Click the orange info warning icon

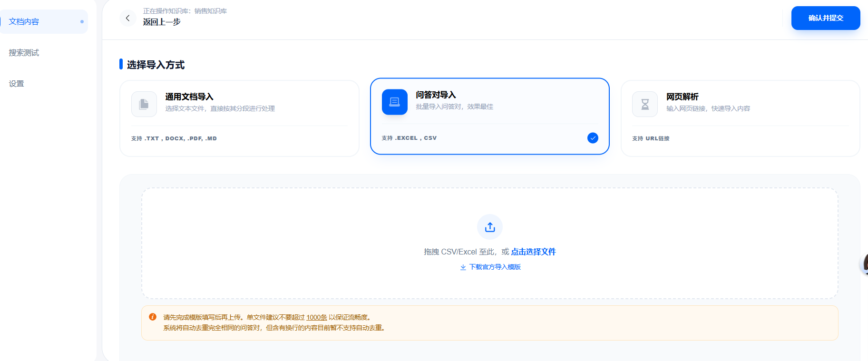[153, 317]
